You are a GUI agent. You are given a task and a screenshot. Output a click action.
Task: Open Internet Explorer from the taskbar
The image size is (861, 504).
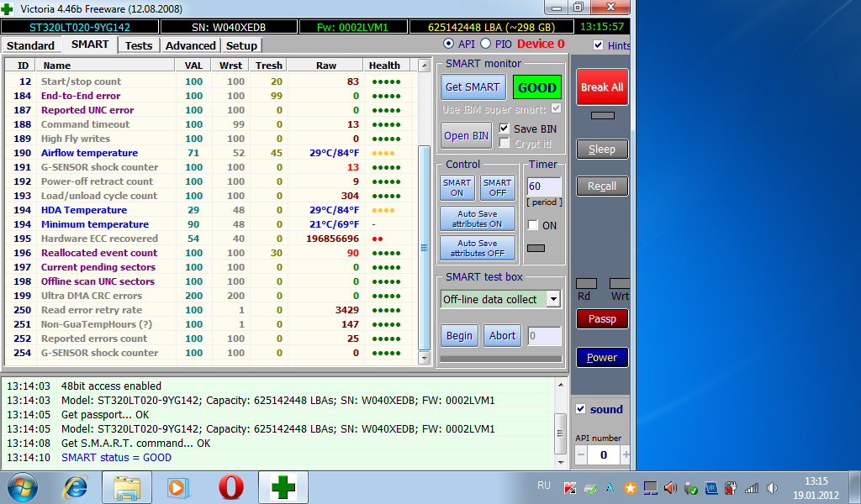tap(77, 487)
